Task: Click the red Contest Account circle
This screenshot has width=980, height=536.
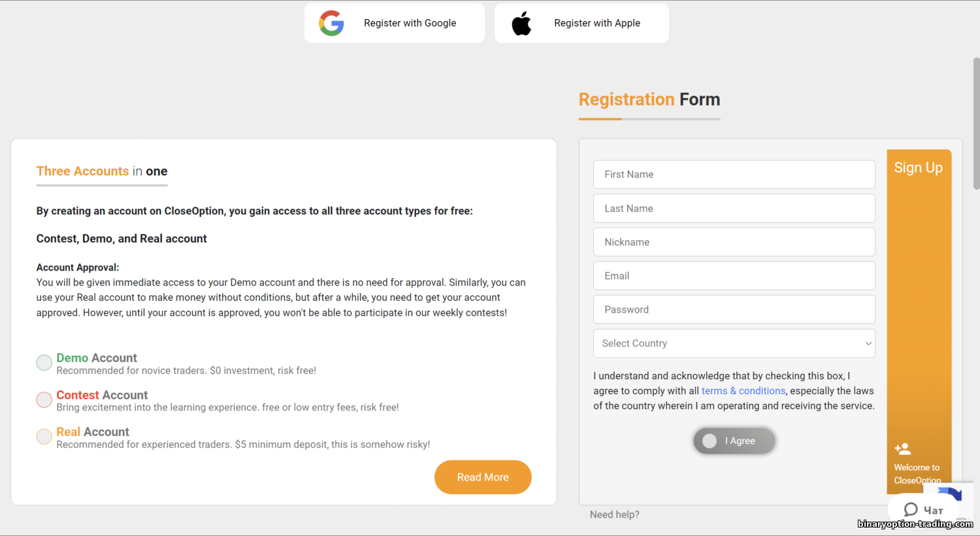Action: pyautogui.click(x=44, y=399)
